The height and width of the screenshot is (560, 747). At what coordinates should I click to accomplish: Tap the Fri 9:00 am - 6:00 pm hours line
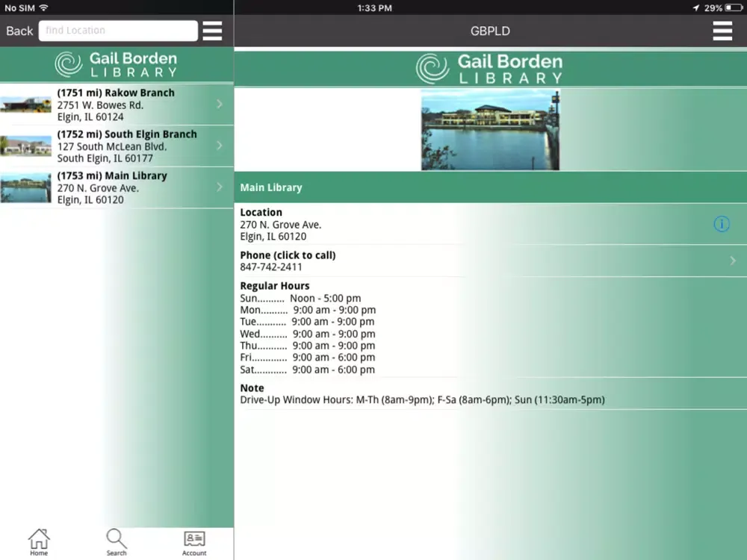coord(307,358)
